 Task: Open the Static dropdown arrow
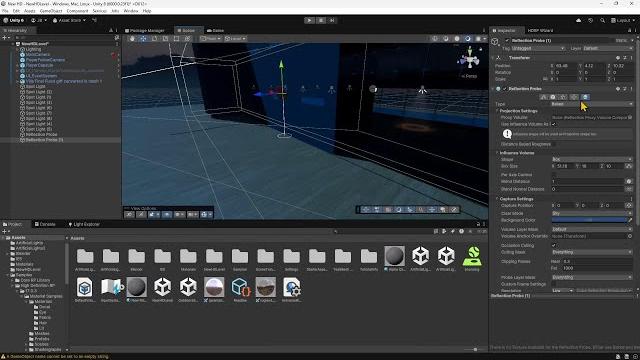632,40
